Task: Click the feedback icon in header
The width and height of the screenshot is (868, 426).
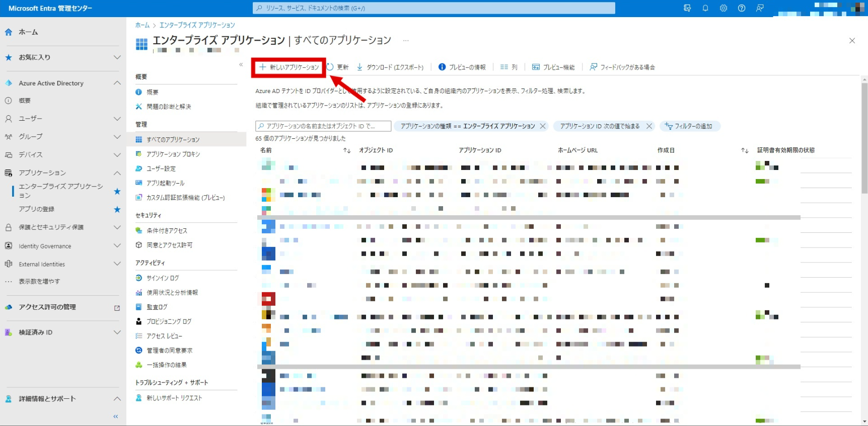Action: point(760,8)
